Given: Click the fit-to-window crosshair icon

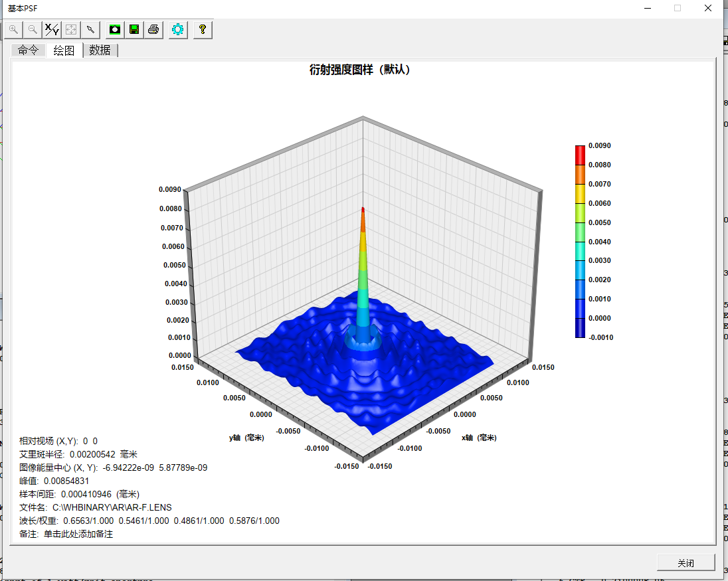Looking at the screenshot, I should (x=70, y=29).
